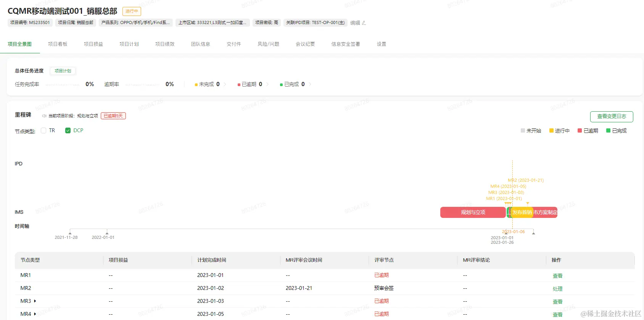The width and height of the screenshot is (644, 320).
Task: Open the 已完成 tasks chevron arrow
Action: pos(310,84)
